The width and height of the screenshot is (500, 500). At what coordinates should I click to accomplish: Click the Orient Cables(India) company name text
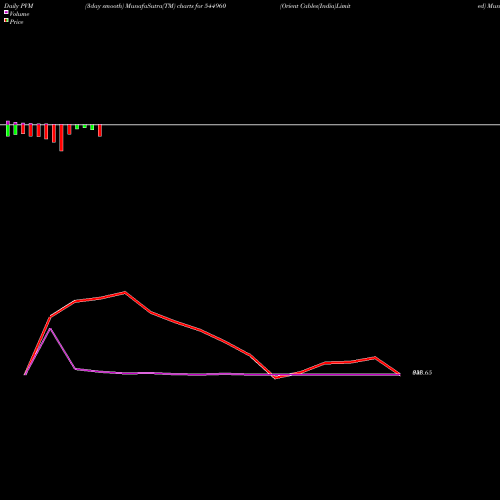pos(315,6)
